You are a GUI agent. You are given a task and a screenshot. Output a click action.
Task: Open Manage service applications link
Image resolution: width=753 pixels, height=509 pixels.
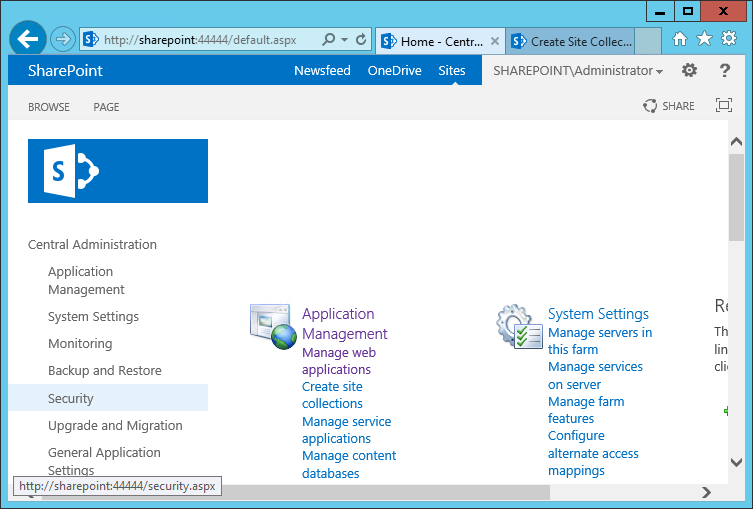(346, 430)
